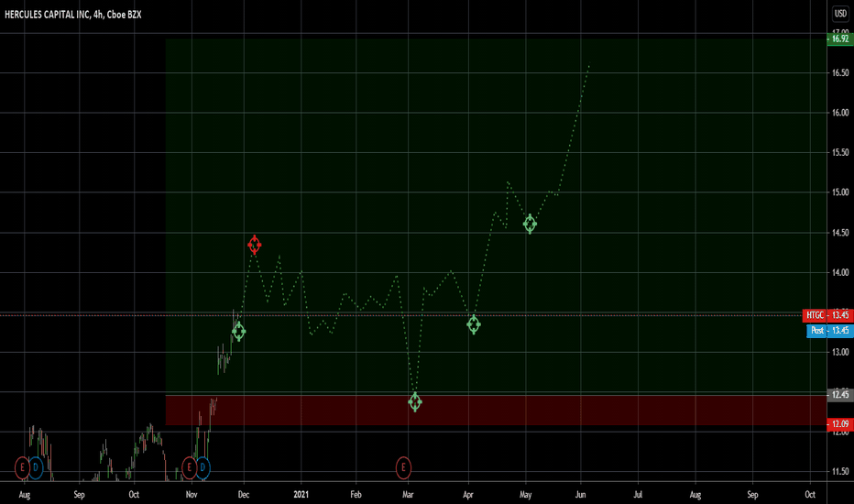Click the green target marker in the red zone
This screenshot has height=504, width=854.
coord(415,402)
